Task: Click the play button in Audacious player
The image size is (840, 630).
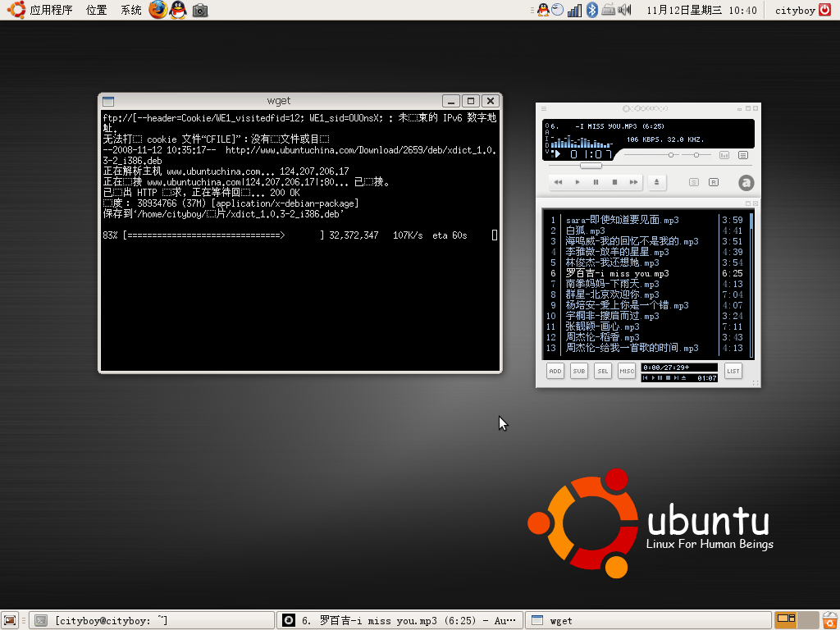Action: point(577,182)
